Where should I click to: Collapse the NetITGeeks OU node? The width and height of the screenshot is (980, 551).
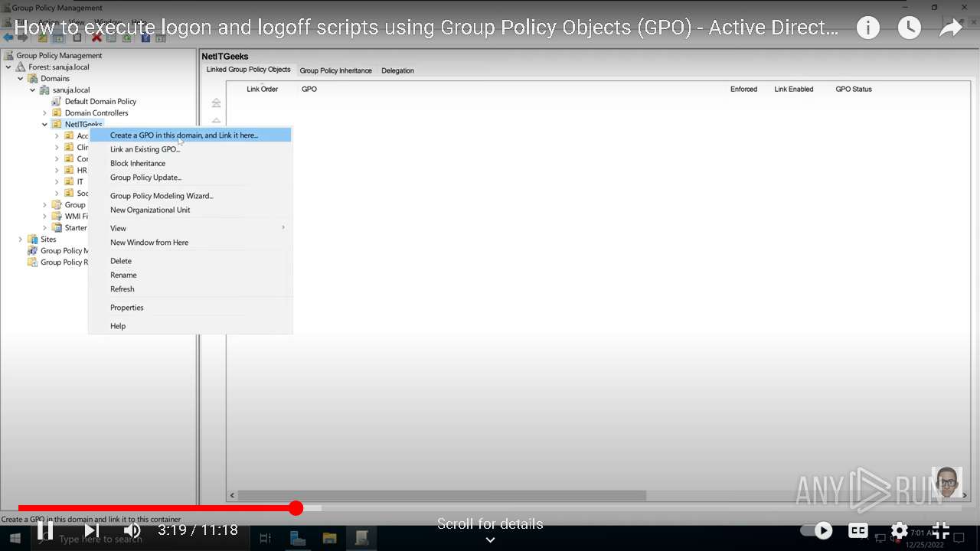45,125
